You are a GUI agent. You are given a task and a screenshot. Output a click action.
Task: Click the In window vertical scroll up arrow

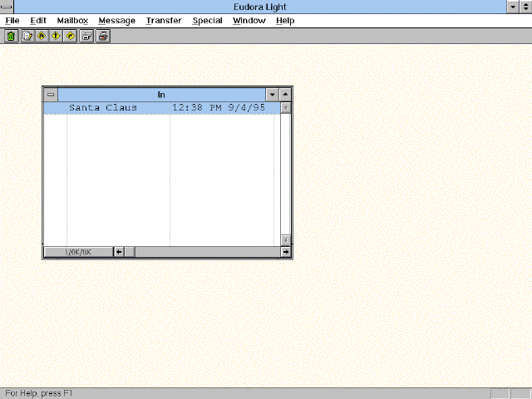tap(286, 108)
